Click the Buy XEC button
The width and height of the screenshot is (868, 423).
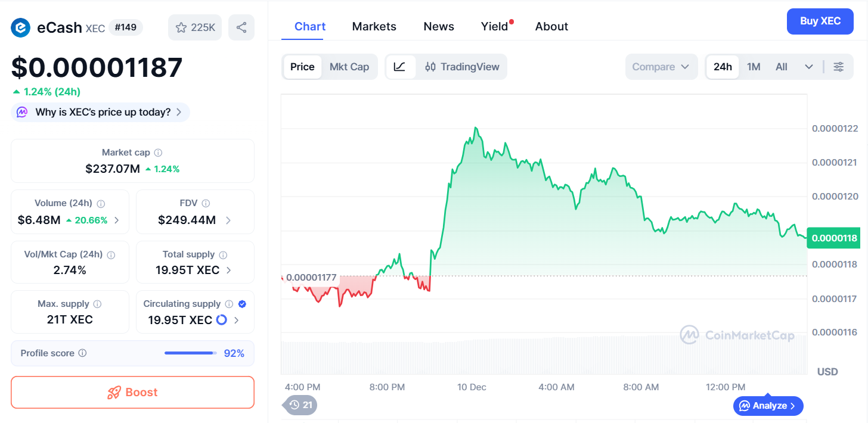(820, 21)
